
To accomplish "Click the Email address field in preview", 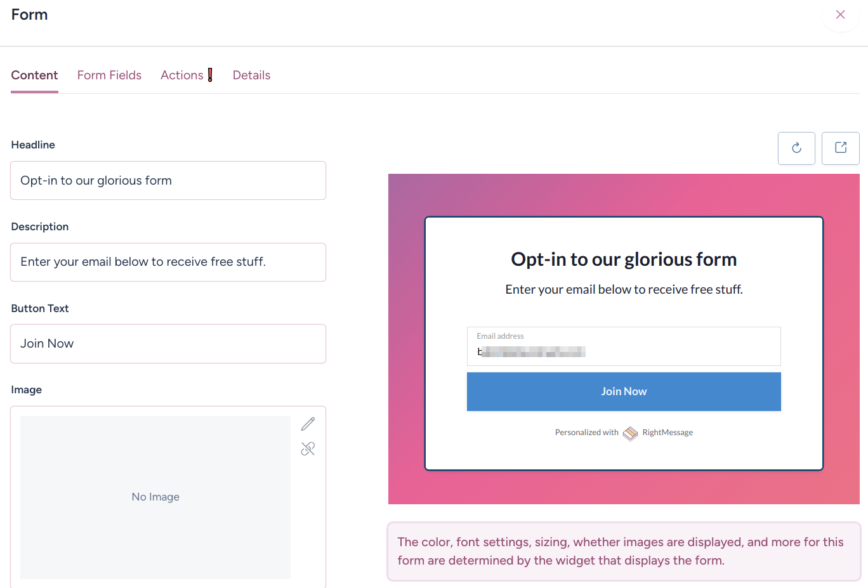I will [623, 347].
